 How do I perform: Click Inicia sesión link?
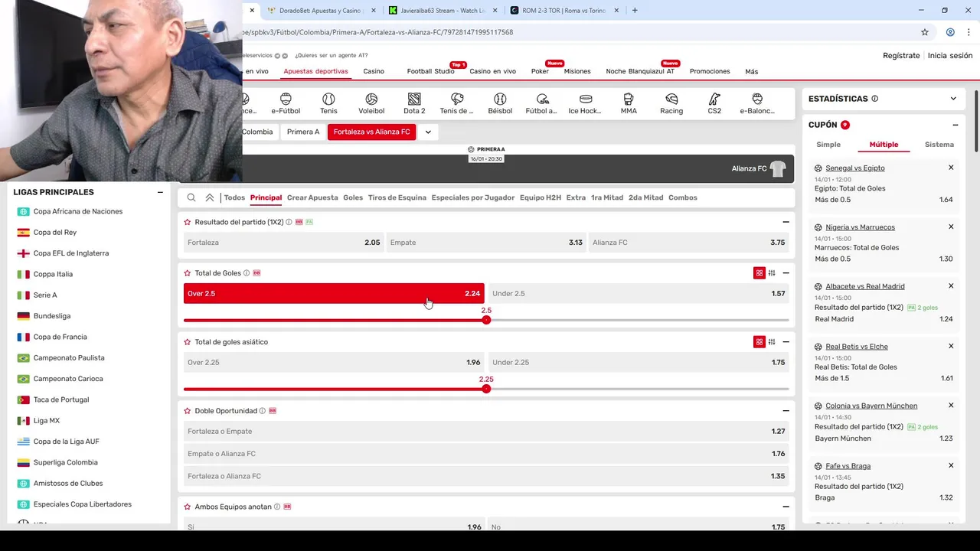pos(950,56)
